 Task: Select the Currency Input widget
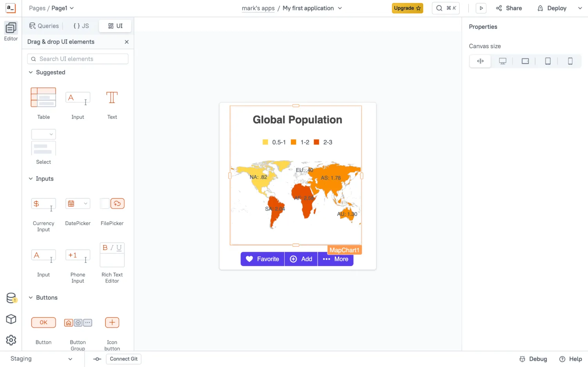click(x=44, y=204)
